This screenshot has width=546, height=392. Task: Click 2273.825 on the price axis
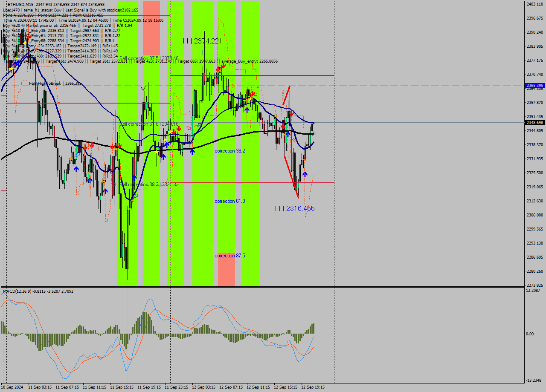(x=535, y=285)
